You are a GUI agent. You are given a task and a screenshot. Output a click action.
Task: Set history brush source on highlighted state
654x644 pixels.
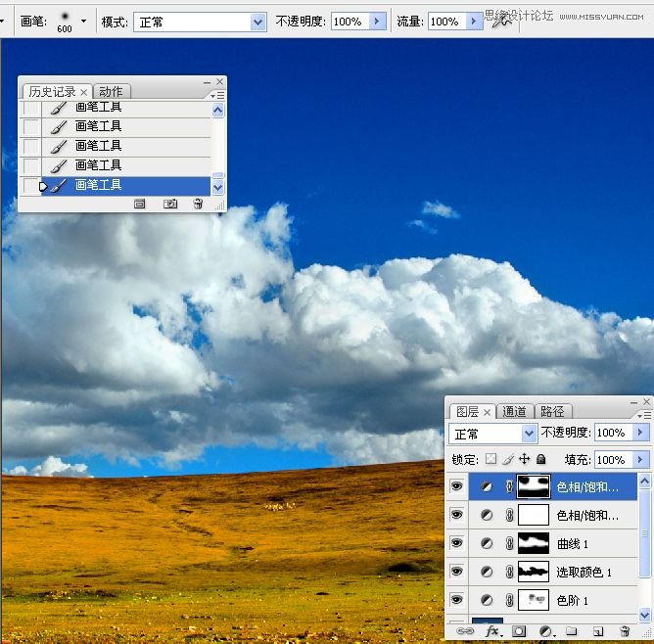pos(30,186)
